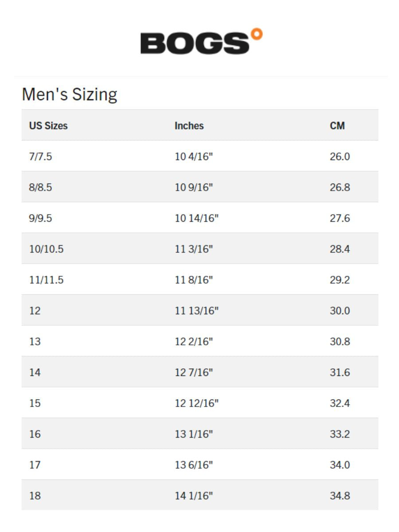This screenshot has width=399, height=532.
Task: Click the 11 13/16" inches value
Action: tap(197, 311)
